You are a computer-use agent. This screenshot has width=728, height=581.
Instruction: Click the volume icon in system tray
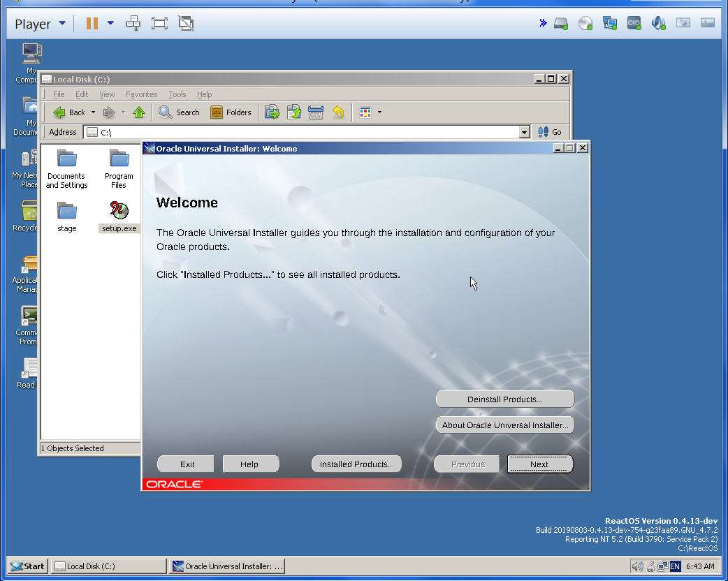coord(637,566)
